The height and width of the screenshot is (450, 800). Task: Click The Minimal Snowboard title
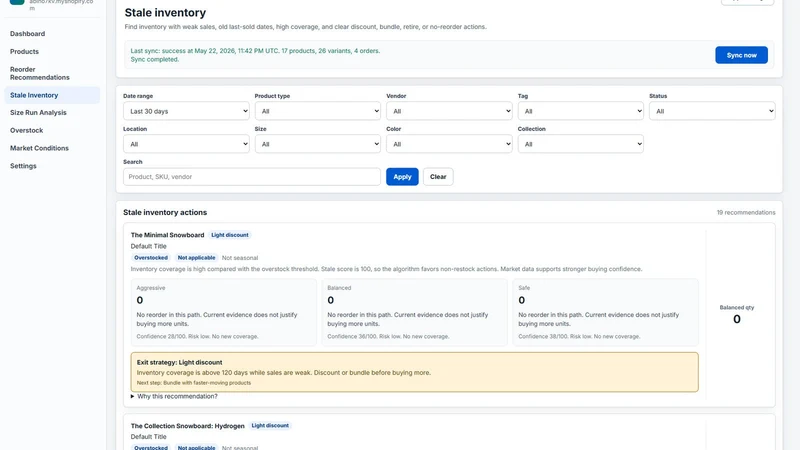pyautogui.click(x=167, y=235)
